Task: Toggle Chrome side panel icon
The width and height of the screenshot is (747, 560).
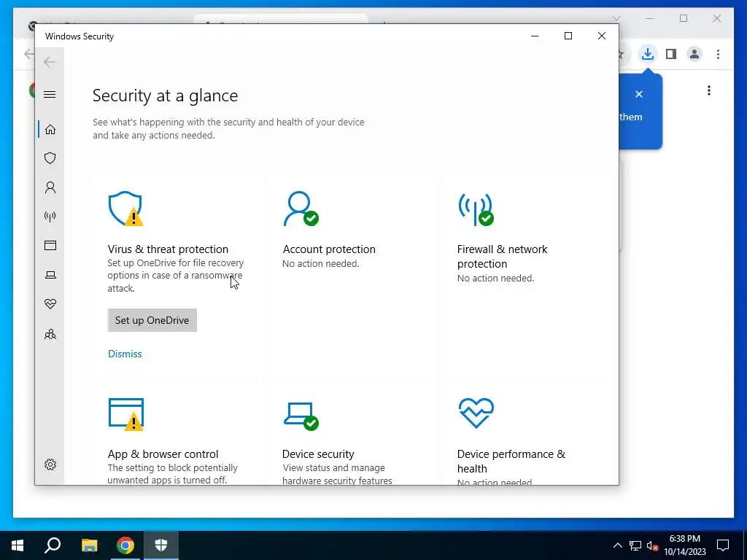Action: 671,54
